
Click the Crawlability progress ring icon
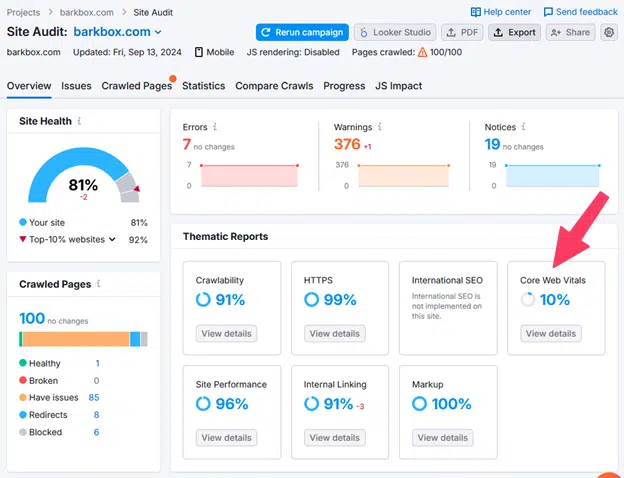tap(203, 299)
